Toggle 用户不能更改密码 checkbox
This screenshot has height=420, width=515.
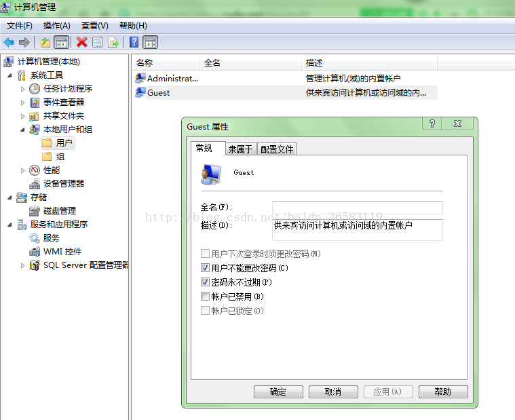tap(205, 268)
